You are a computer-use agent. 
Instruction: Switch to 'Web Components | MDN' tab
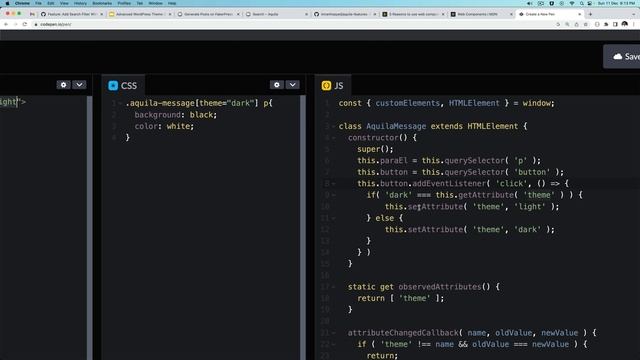pyautogui.click(x=481, y=14)
